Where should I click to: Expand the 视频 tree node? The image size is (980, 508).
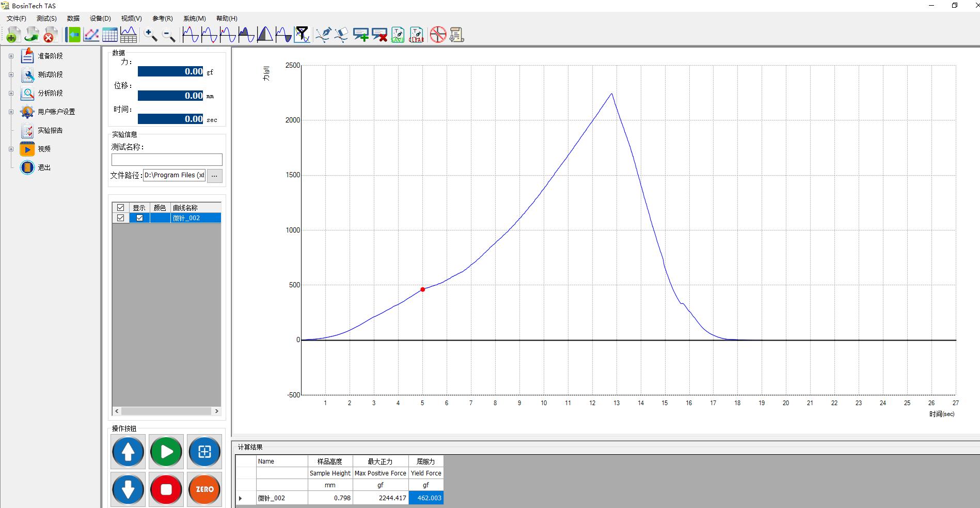tap(11, 149)
